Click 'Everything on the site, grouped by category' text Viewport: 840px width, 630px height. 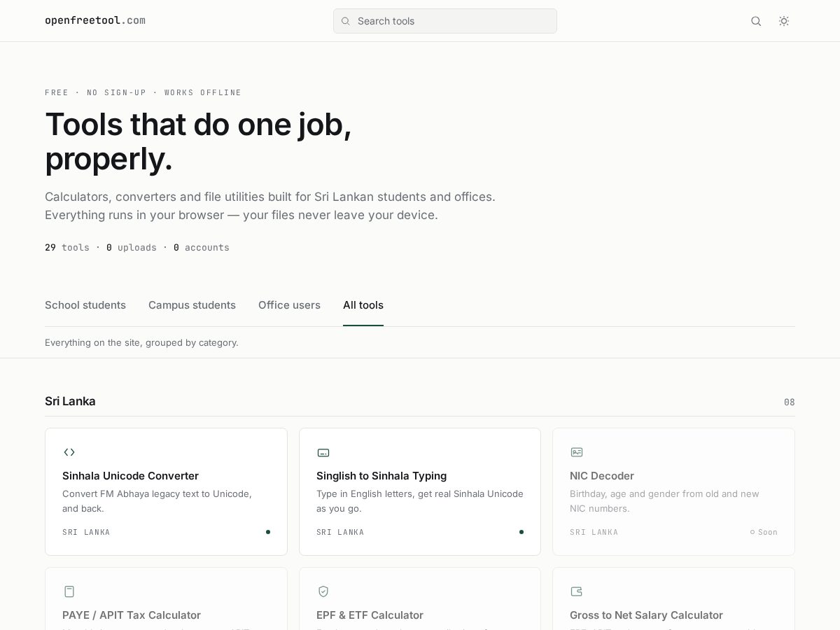(141, 342)
